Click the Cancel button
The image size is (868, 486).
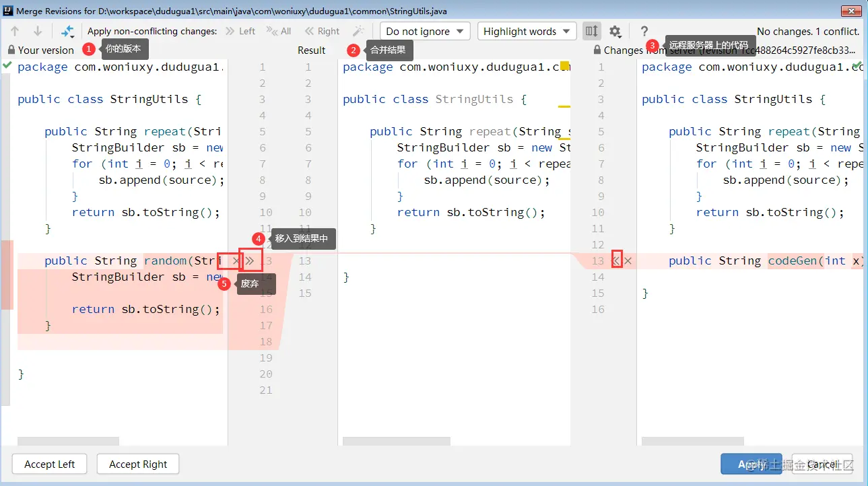(822, 464)
